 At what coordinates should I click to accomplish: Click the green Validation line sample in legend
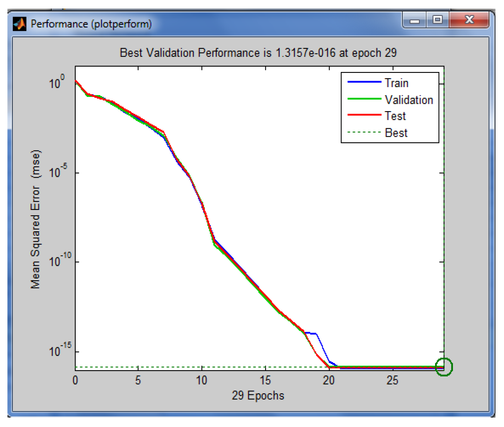point(364,99)
